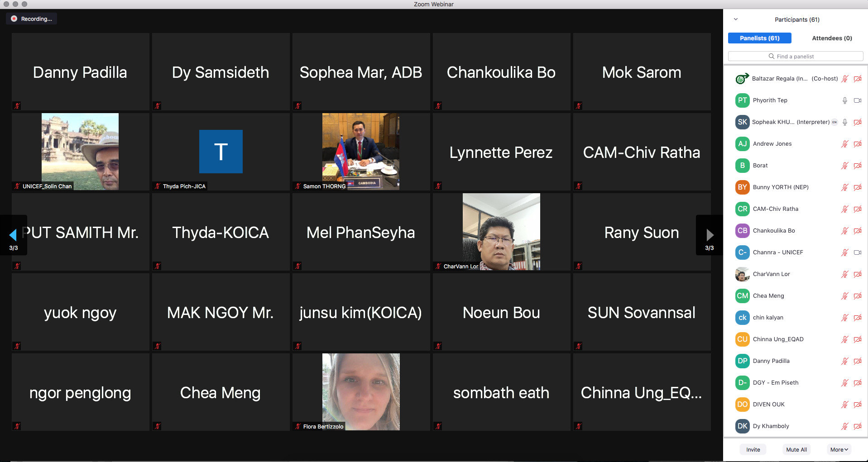Image resolution: width=868 pixels, height=462 pixels.
Task: Click Channra - UNICEF's camera icon
Action: (857, 252)
